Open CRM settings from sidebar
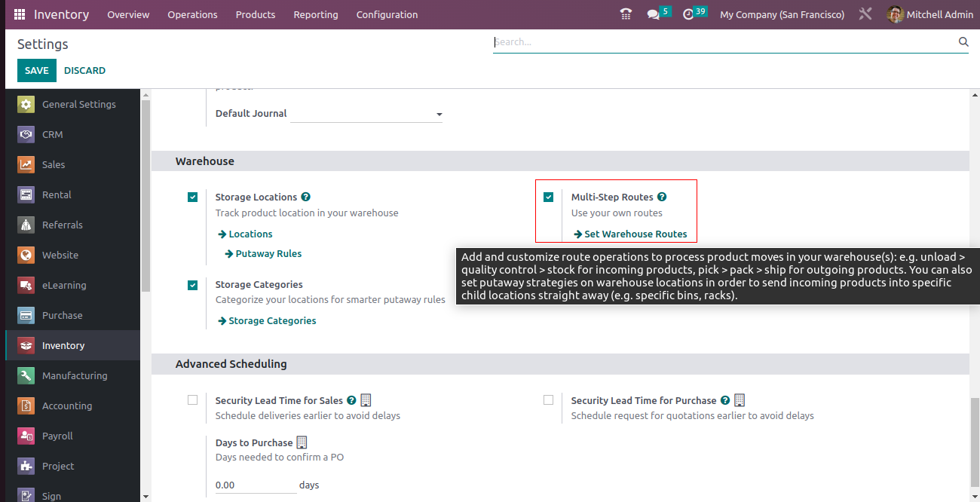 tap(52, 134)
